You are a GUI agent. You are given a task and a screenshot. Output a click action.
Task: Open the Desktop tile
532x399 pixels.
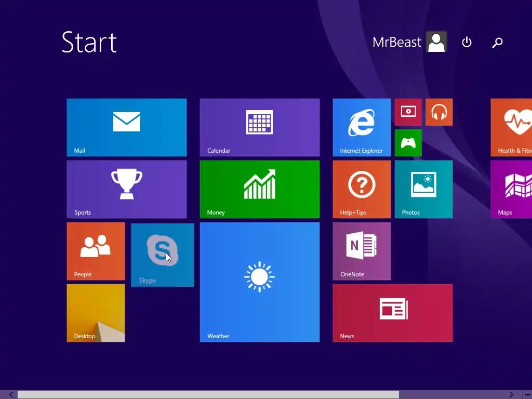96,313
